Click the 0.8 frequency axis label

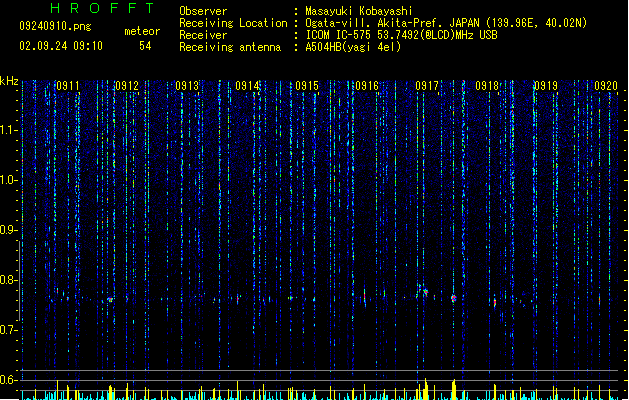(x=8, y=280)
